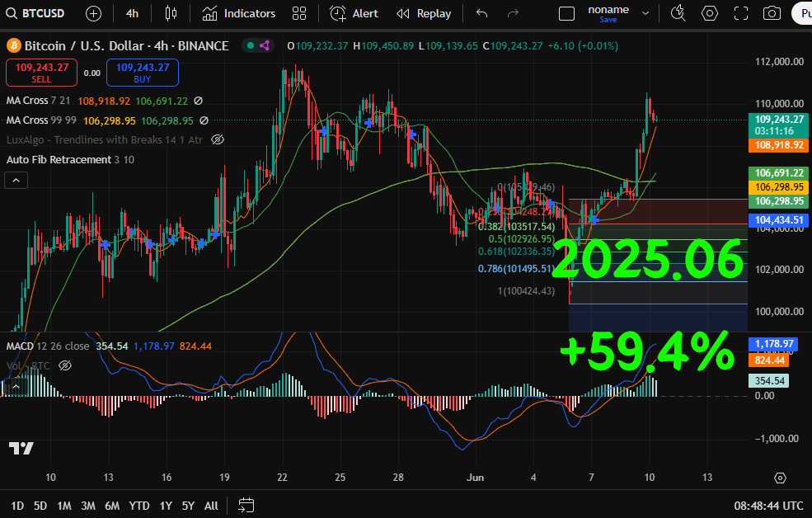Set chart range to YTD

pyautogui.click(x=138, y=506)
